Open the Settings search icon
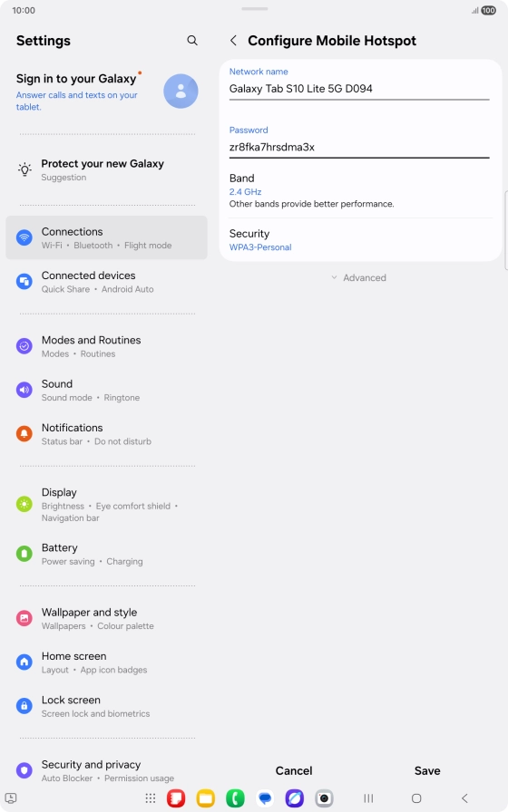508x812 pixels. pyautogui.click(x=192, y=41)
